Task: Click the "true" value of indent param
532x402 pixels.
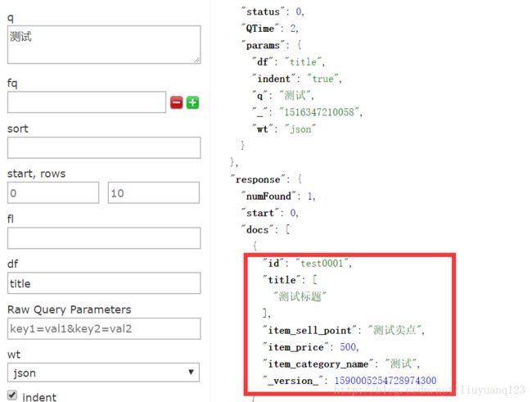Action: [x=322, y=79]
